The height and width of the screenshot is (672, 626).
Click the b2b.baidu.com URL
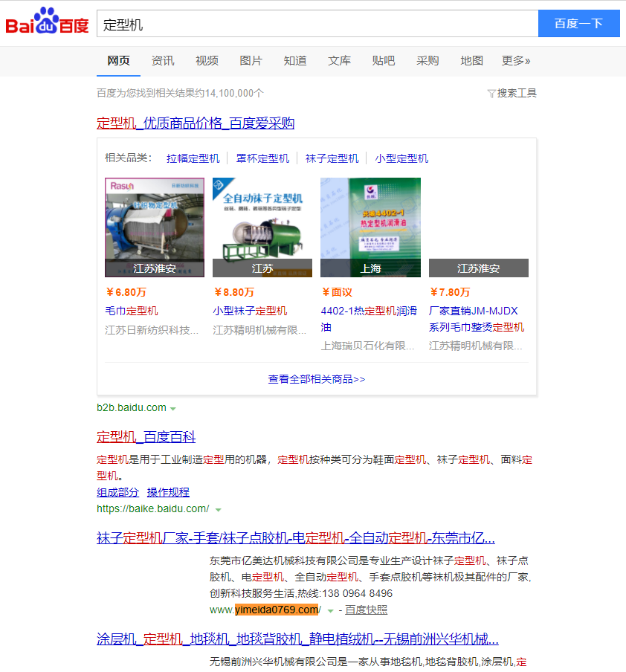[131, 407]
